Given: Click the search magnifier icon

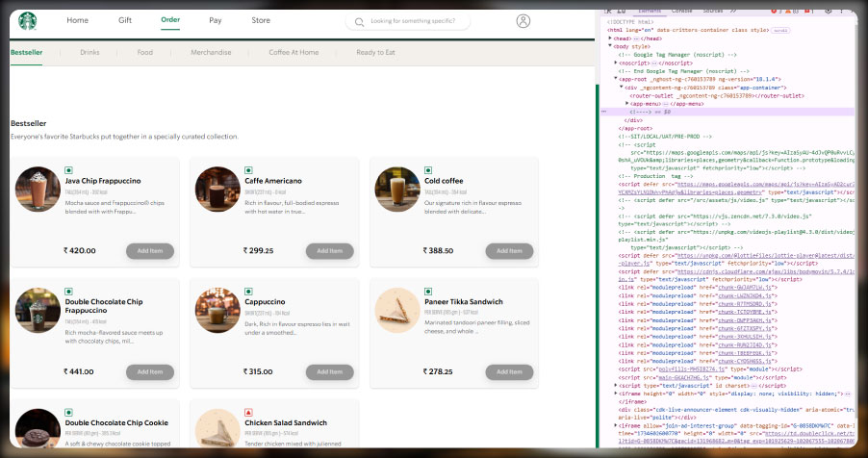Looking at the screenshot, I should 360,21.
